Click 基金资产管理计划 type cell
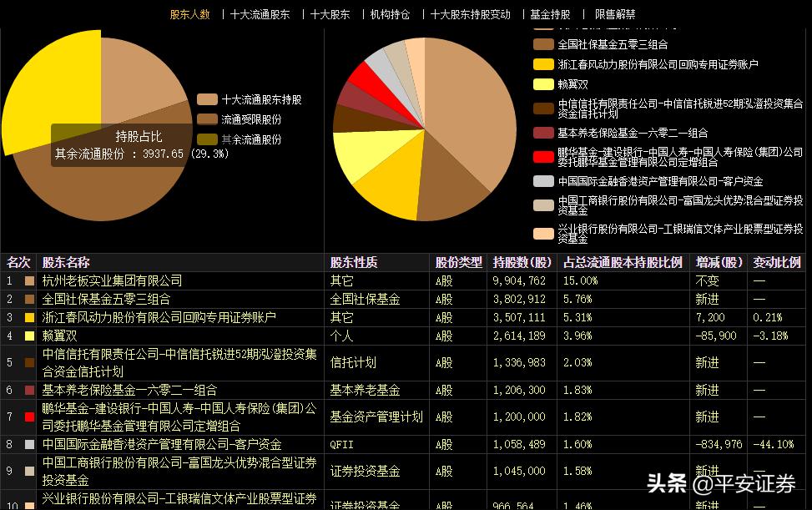The image size is (812, 510). (376, 417)
